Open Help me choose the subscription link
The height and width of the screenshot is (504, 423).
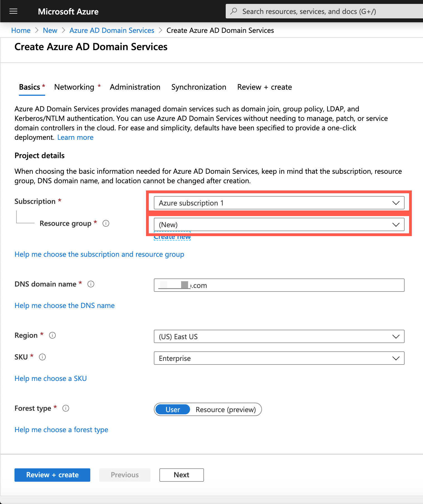(99, 255)
